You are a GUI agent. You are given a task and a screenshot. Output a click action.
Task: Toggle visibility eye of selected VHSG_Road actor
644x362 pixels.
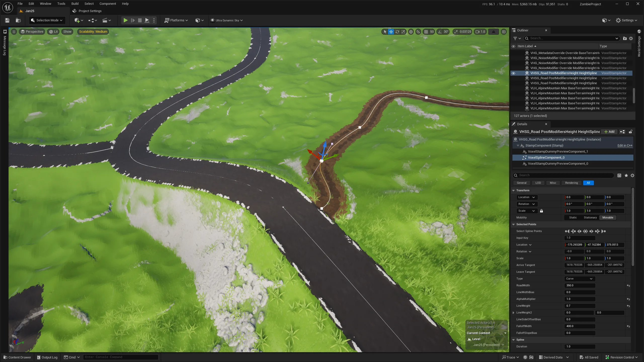513,73
